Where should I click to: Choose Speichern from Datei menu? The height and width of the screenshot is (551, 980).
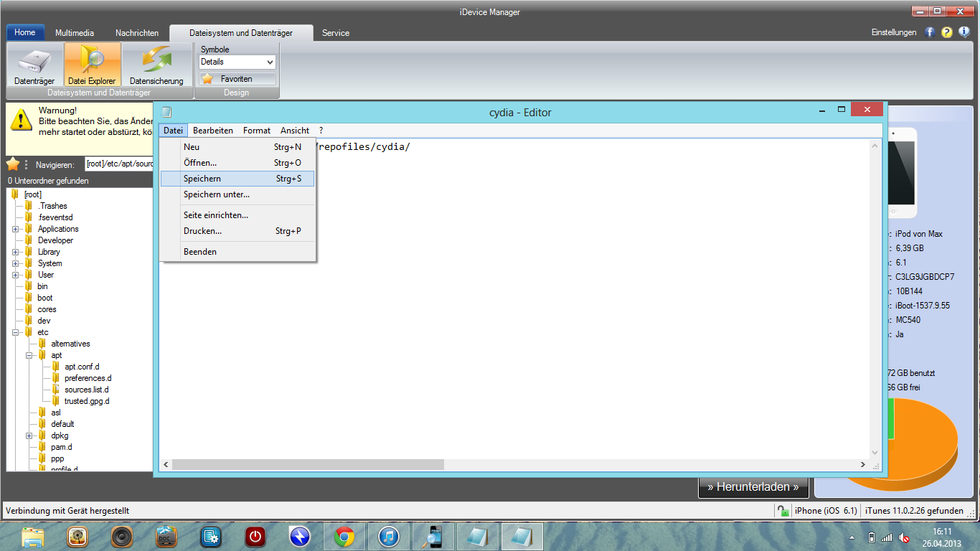(237, 179)
